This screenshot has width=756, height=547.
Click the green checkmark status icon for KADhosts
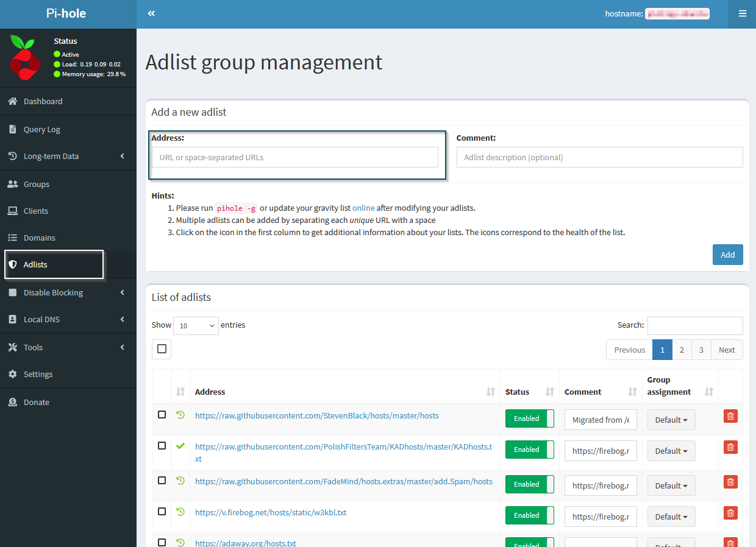tap(180, 446)
